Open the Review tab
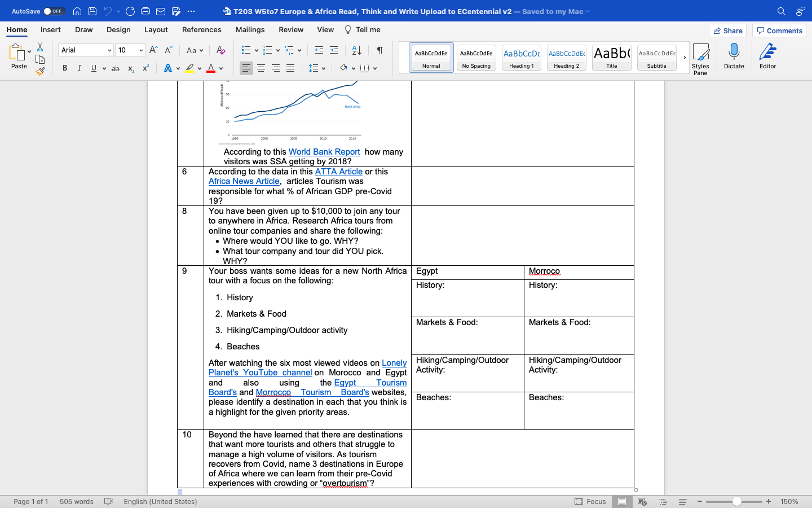 coord(291,29)
